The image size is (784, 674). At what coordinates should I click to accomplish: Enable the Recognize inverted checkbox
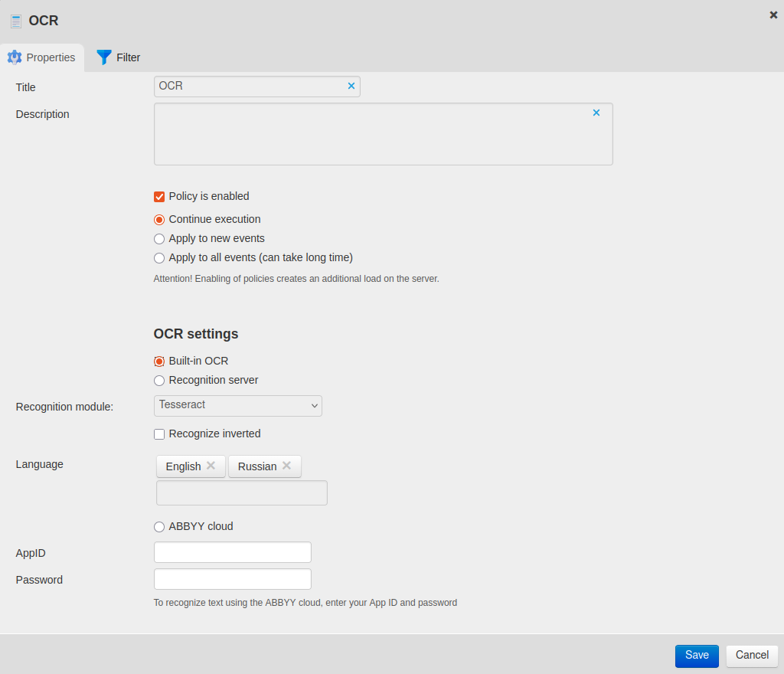coord(159,434)
